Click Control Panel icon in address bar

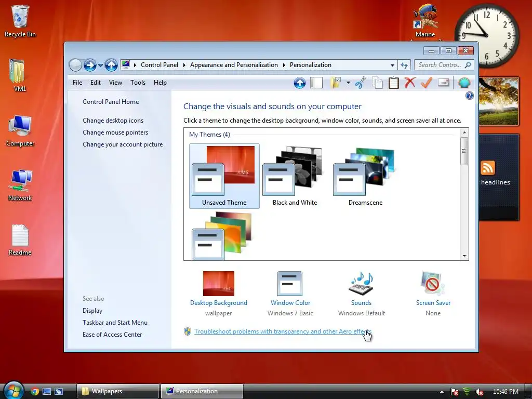(x=126, y=64)
